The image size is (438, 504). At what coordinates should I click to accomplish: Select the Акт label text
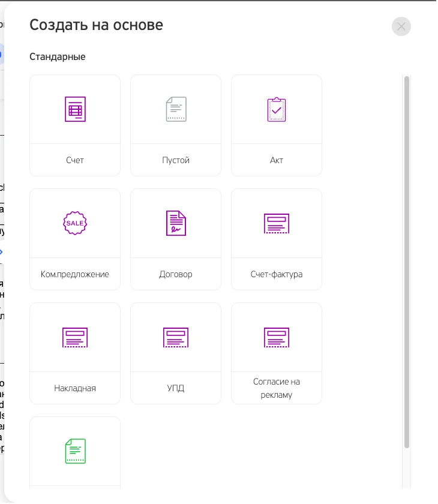pos(277,160)
